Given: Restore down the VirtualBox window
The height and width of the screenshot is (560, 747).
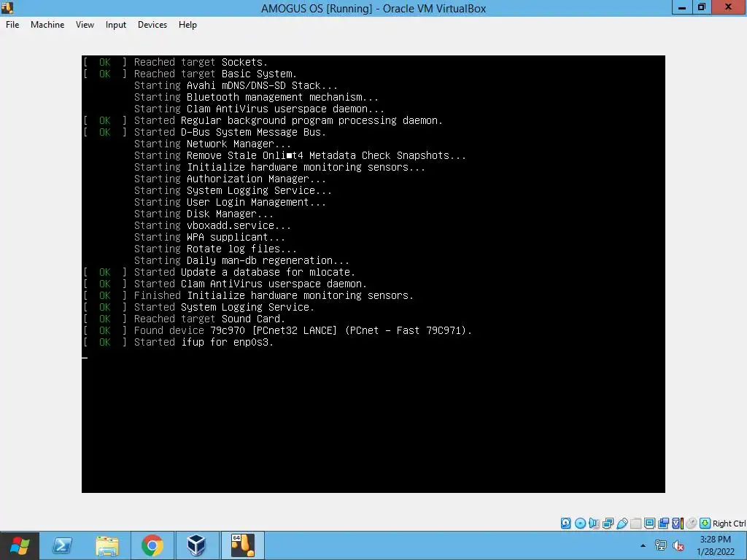Looking at the screenshot, I should pyautogui.click(x=701, y=7).
